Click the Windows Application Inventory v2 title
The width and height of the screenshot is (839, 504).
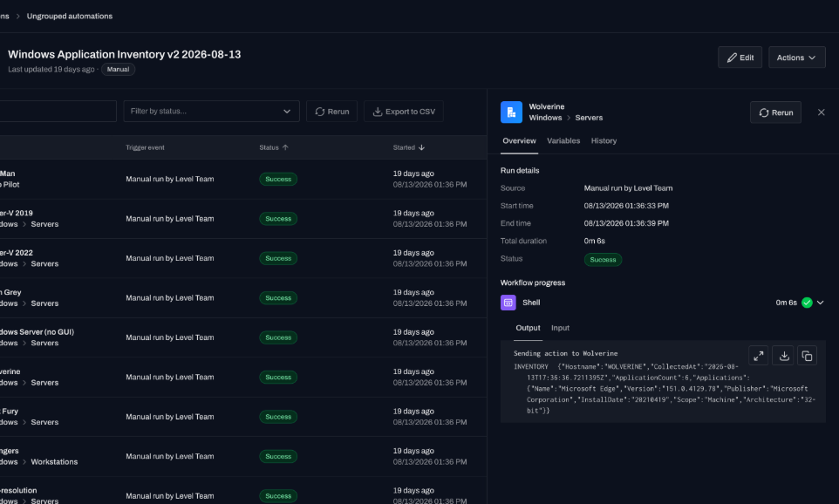124,55
